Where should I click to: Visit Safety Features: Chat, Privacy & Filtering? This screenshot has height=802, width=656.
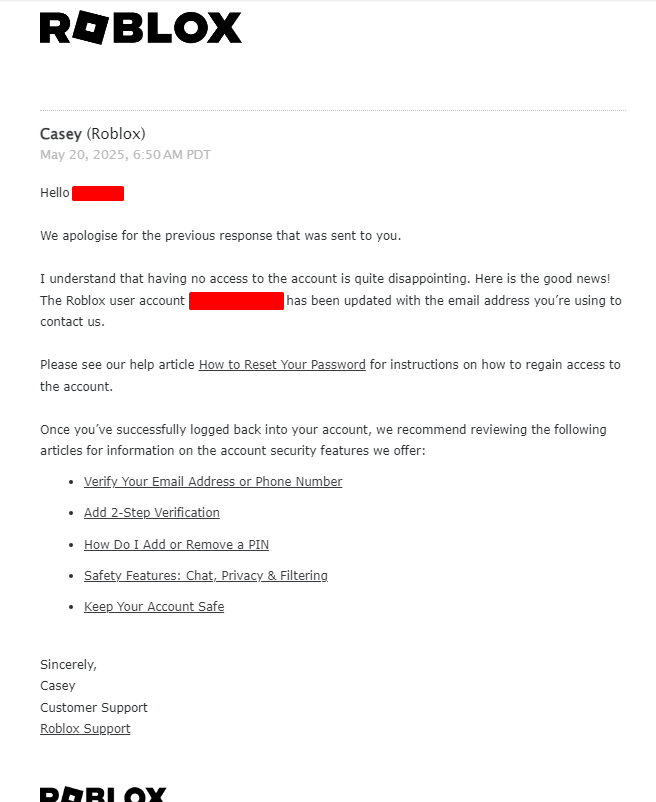click(x=206, y=576)
